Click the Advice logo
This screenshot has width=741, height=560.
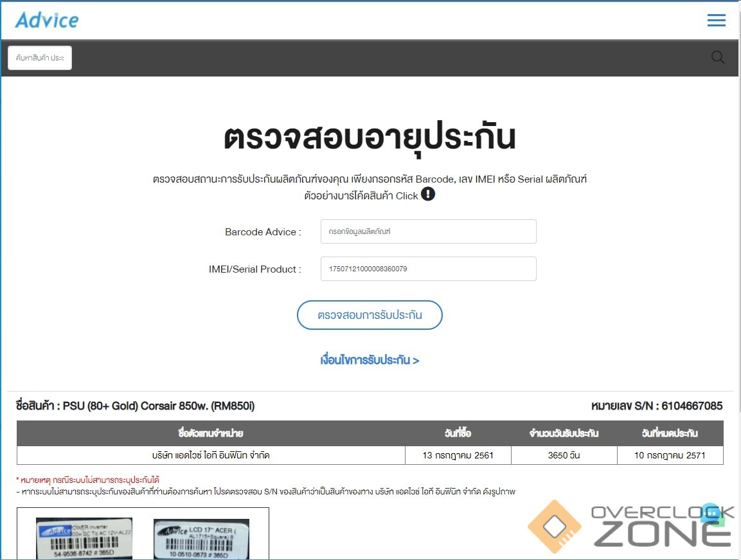coord(47,20)
